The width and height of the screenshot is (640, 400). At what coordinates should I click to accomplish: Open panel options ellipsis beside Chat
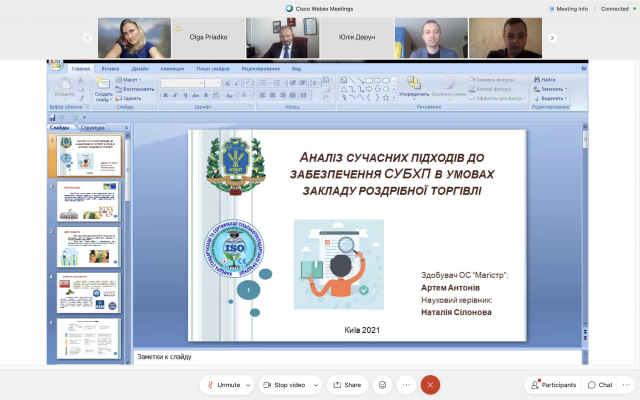pos(629,384)
